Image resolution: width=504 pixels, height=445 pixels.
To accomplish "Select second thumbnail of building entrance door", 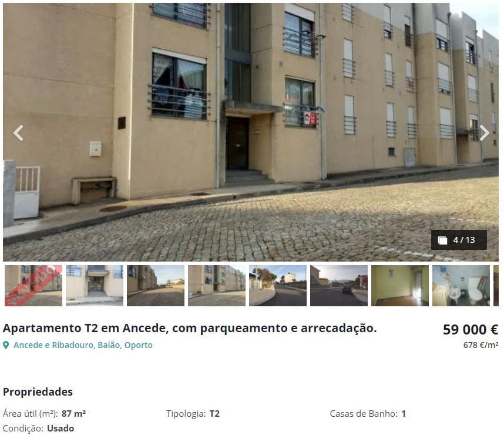I will [95, 286].
